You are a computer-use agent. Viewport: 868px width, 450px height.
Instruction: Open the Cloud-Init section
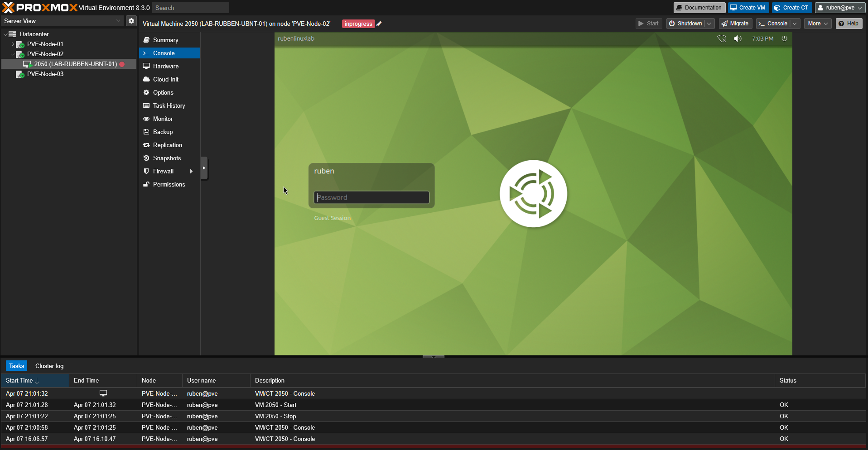point(165,79)
